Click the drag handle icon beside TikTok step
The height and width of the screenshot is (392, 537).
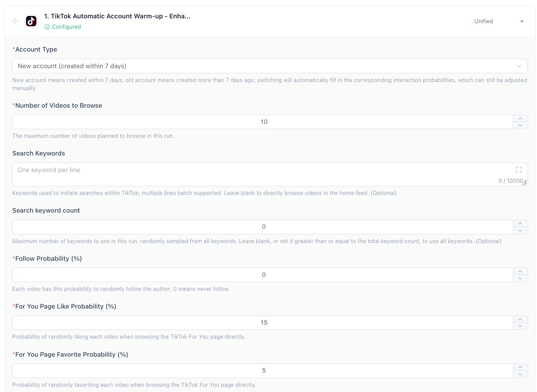pos(15,21)
